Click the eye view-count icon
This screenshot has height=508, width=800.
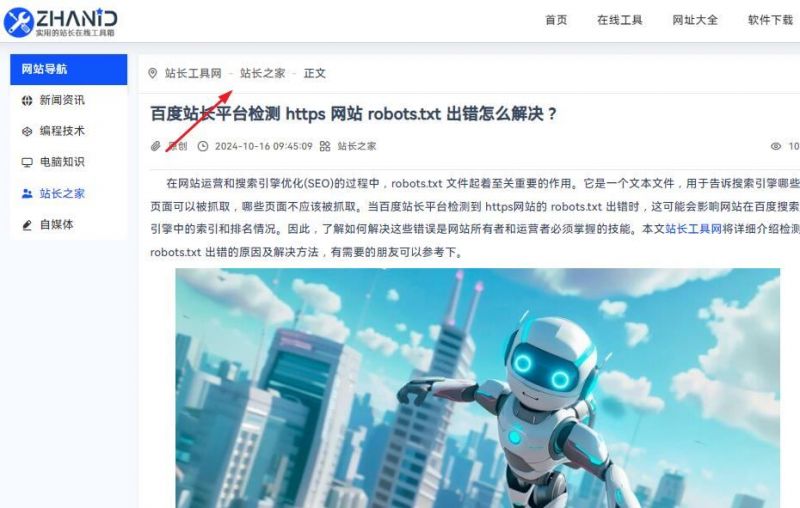tap(776, 146)
